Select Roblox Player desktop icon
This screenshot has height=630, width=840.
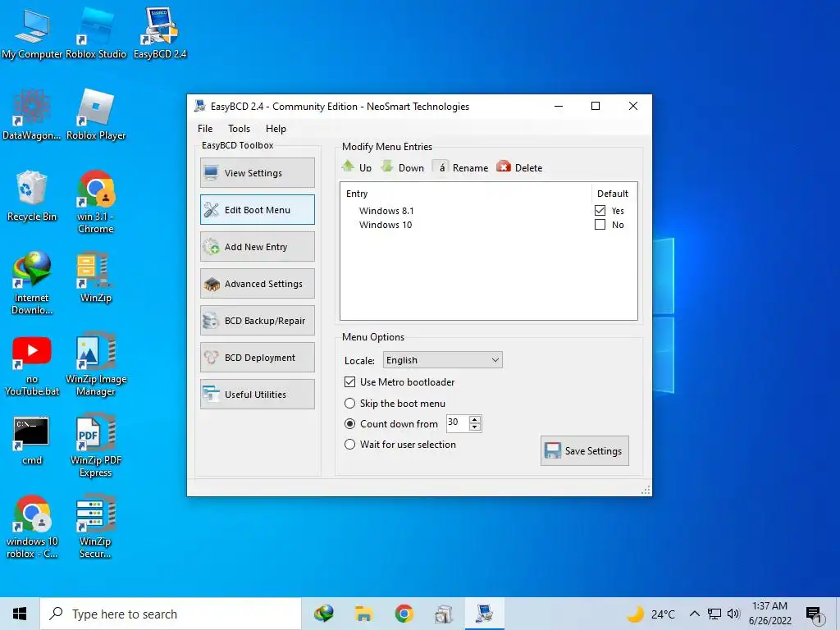click(x=96, y=115)
